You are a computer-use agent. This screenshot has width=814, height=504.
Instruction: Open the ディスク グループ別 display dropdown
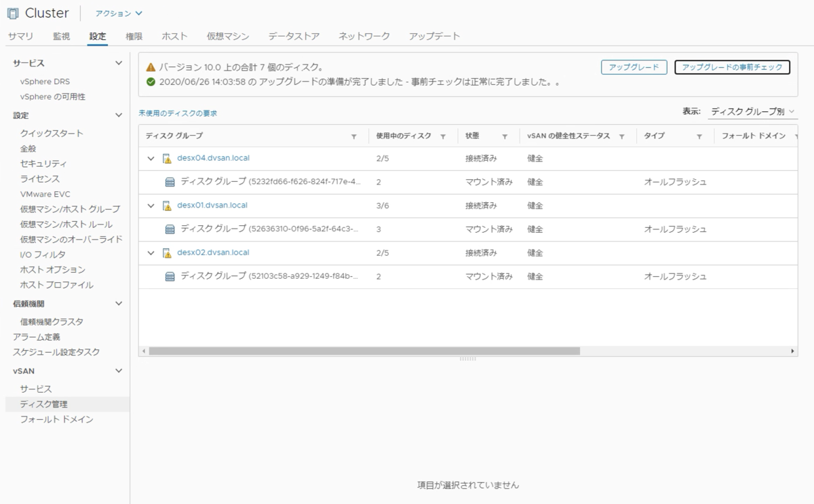click(753, 111)
